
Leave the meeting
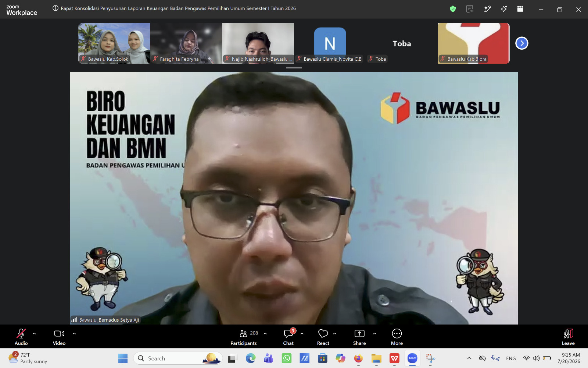point(568,337)
